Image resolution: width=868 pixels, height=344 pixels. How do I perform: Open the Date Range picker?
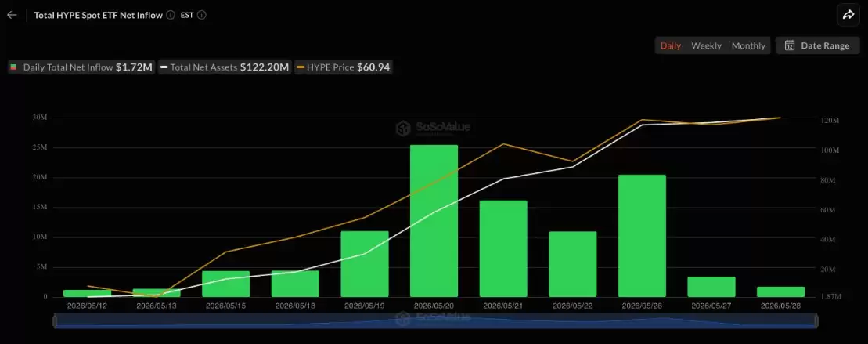pyautogui.click(x=817, y=45)
